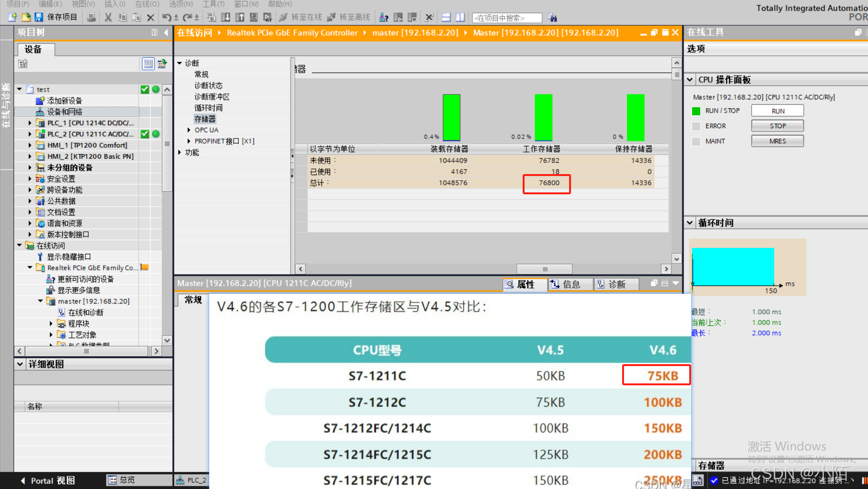The height and width of the screenshot is (489, 868).
Task: Select 诊断缓冲区 in diagnostics list
Action: 212,97
